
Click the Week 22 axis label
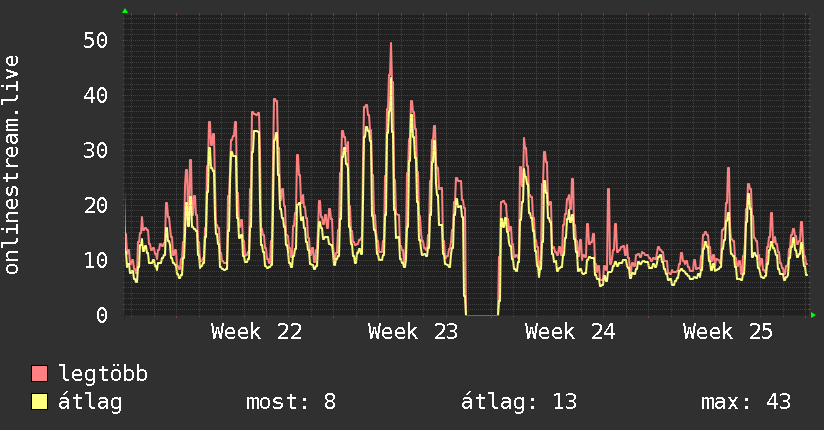tap(256, 332)
